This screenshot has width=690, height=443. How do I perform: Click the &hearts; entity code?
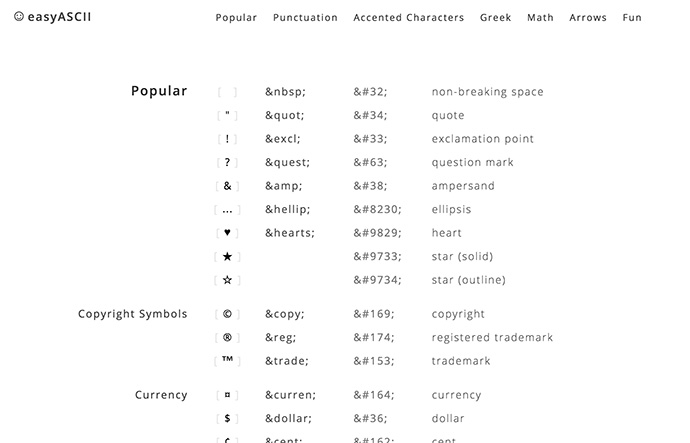click(290, 233)
